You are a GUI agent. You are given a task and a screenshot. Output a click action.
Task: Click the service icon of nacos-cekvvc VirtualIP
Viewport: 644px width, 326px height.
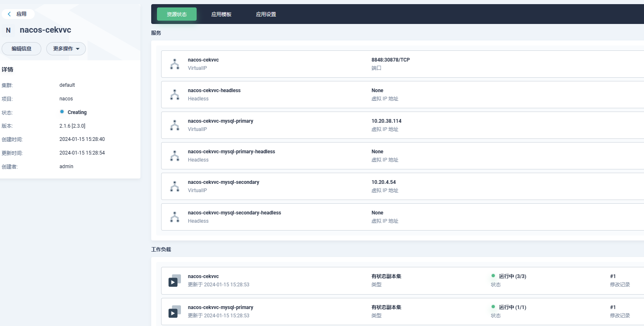tap(175, 64)
